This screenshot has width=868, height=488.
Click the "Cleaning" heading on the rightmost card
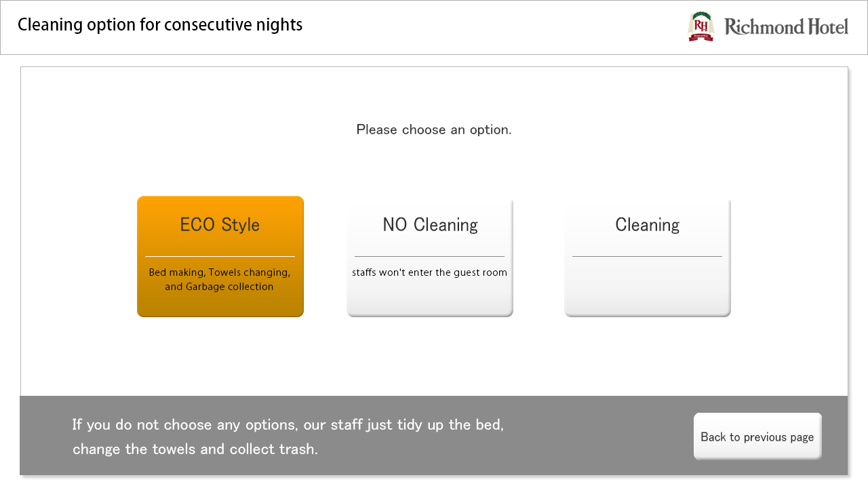coord(647,225)
